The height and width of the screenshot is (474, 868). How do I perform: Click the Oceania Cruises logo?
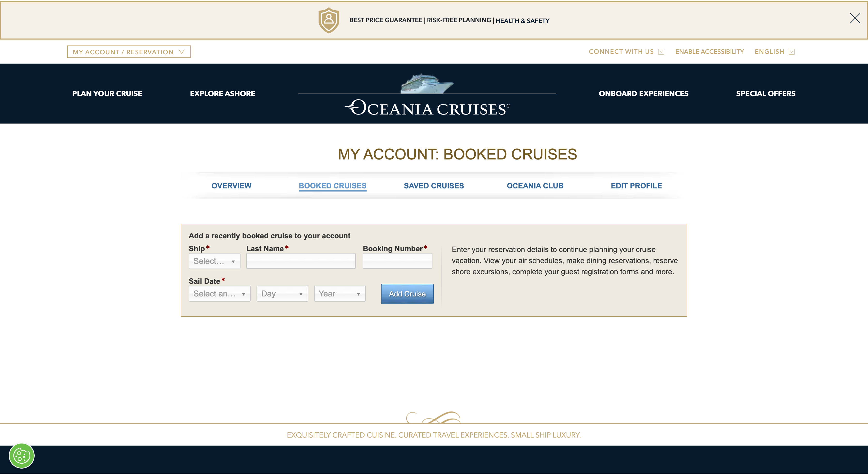point(427,108)
